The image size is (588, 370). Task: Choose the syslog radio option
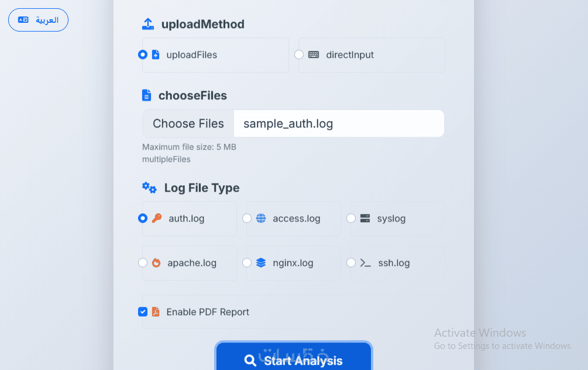pos(351,219)
